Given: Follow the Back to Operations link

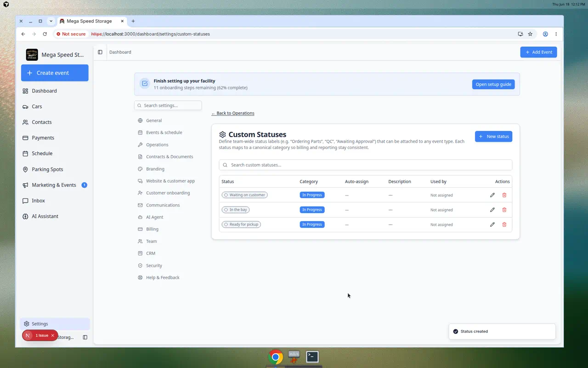Looking at the screenshot, I should [233, 113].
